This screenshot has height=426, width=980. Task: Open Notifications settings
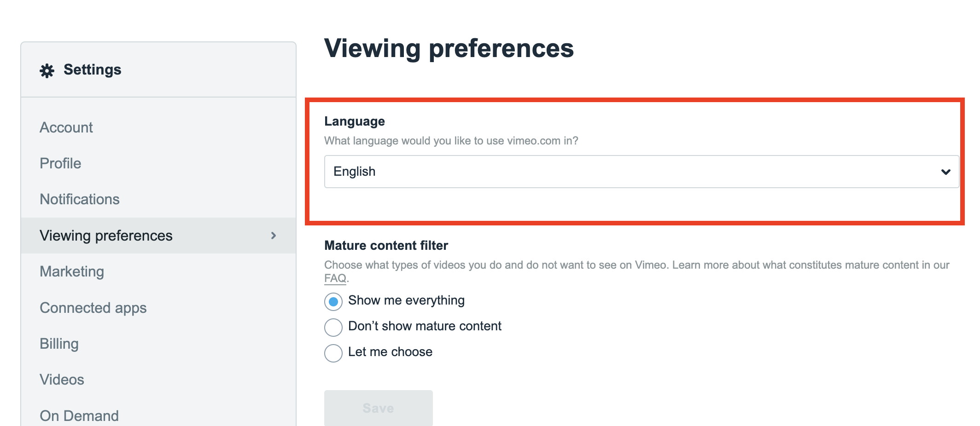click(80, 199)
